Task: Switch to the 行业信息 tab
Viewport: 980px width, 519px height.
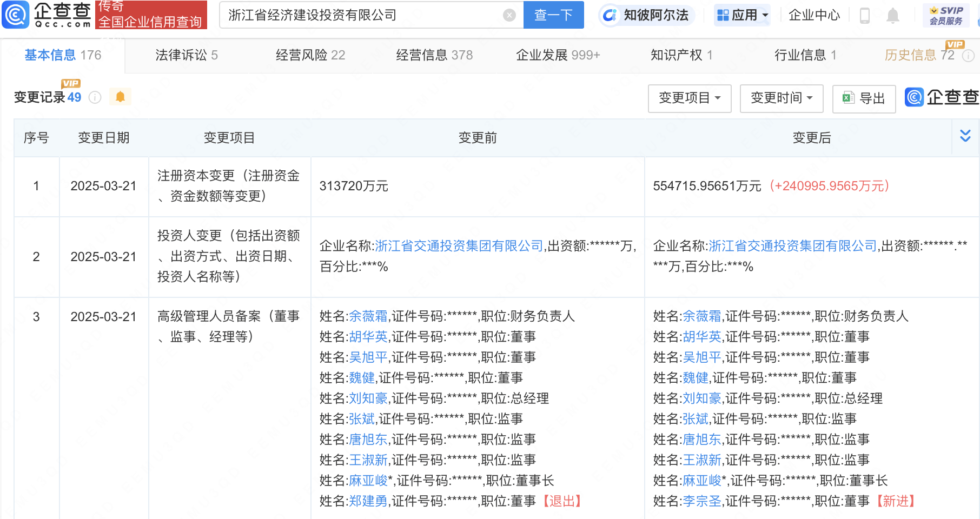Action: tap(805, 55)
